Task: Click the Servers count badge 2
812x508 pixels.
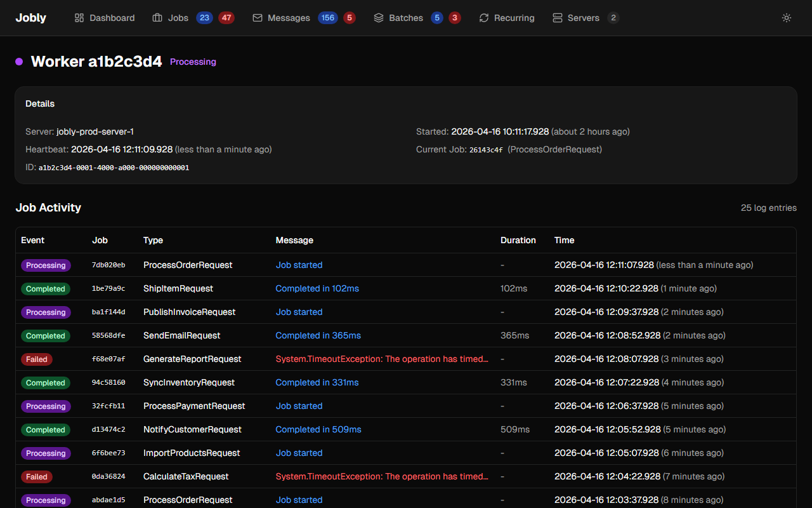Action: pyautogui.click(x=613, y=18)
